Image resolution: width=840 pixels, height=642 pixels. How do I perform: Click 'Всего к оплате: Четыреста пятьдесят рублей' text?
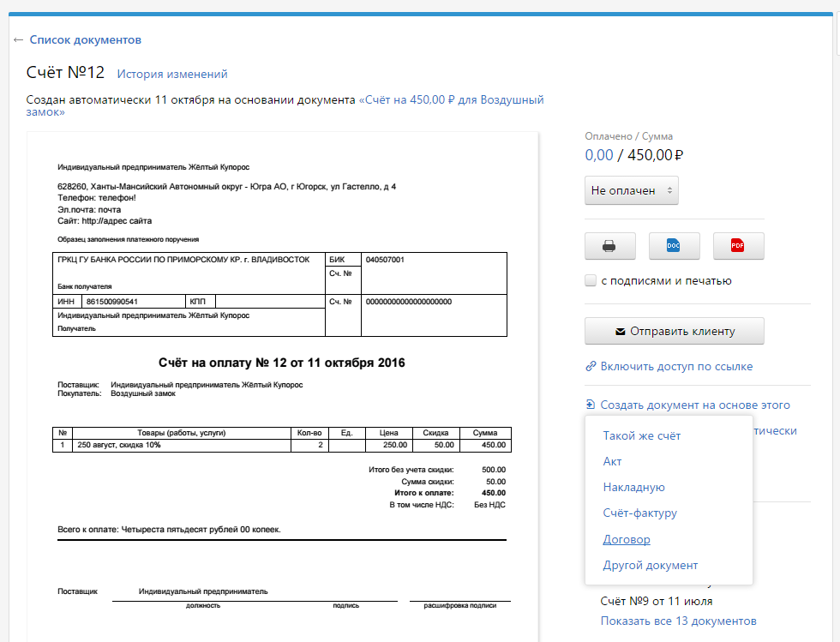tap(170, 530)
